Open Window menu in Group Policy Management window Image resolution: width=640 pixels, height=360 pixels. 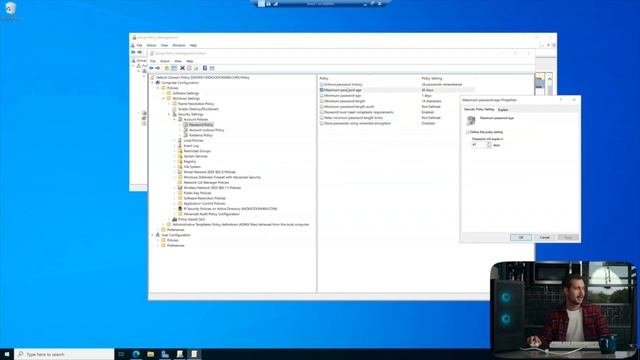[179, 45]
